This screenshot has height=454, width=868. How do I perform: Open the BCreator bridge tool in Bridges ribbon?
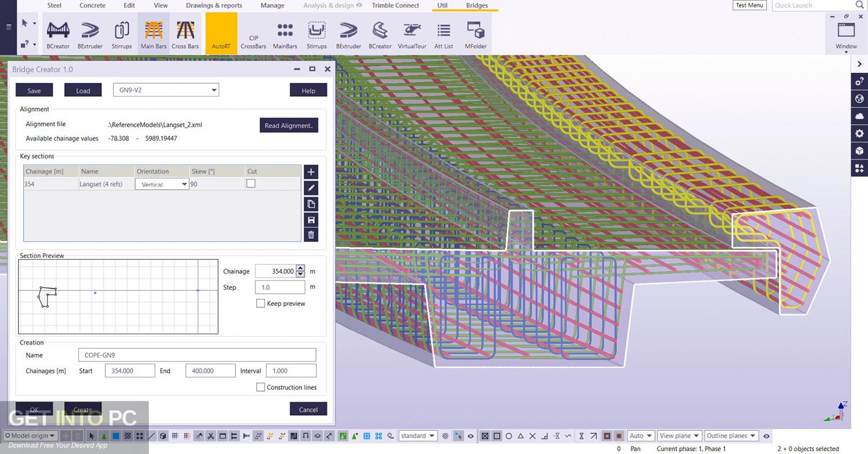coord(58,35)
